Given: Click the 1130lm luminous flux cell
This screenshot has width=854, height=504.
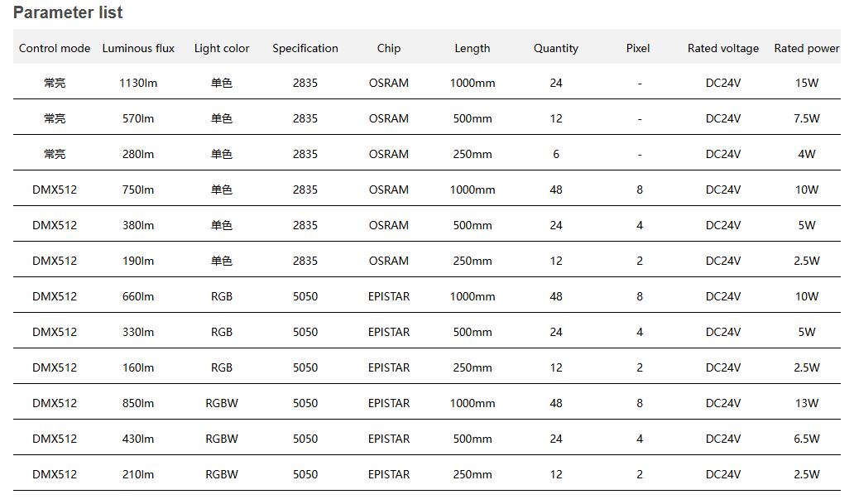Looking at the screenshot, I should tap(138, 83).
